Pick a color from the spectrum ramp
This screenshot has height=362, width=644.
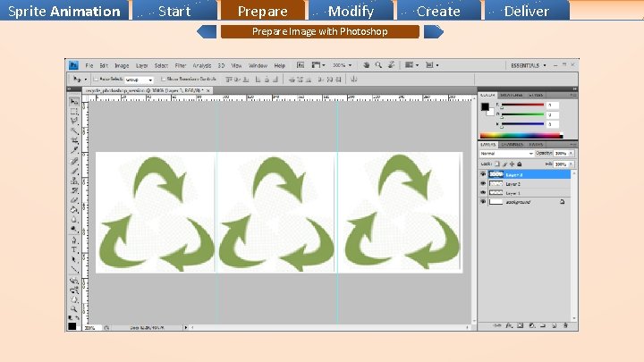click(521, 136)
